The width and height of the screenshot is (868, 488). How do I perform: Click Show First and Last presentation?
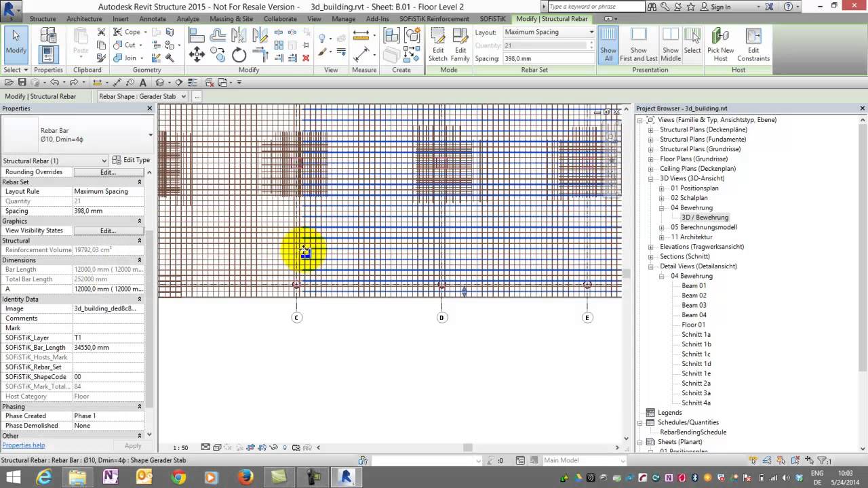click(x=639, y=45)
